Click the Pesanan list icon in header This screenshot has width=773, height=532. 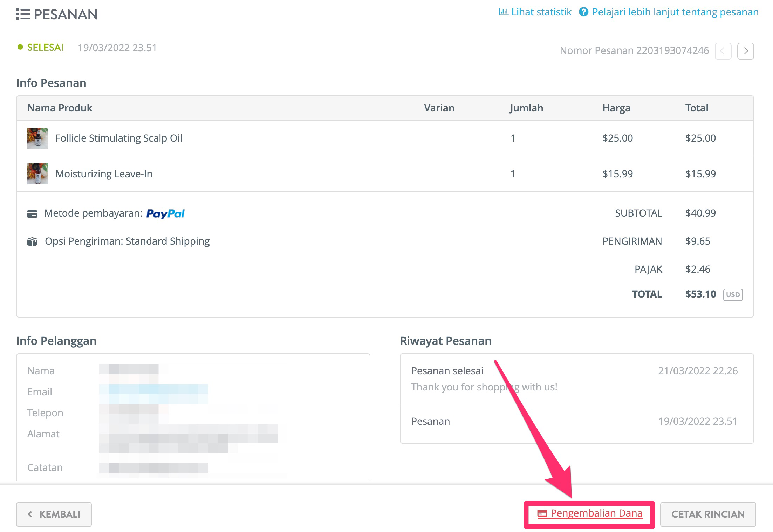(23, 14)
